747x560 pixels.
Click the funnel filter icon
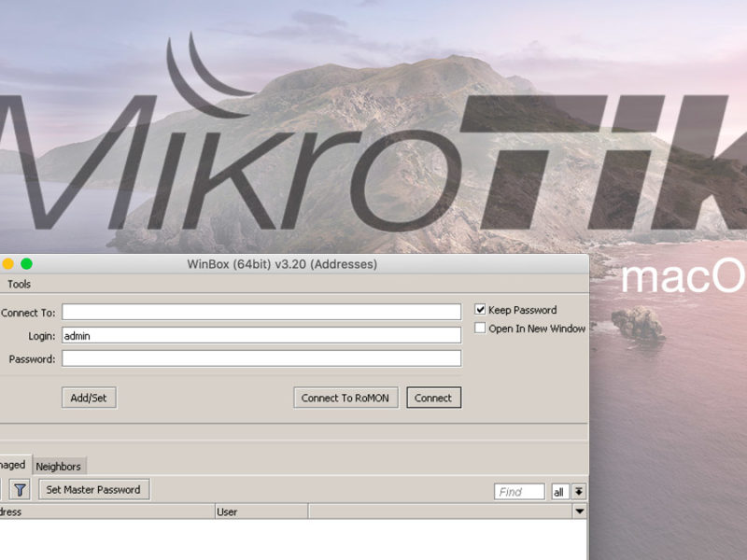20,490
